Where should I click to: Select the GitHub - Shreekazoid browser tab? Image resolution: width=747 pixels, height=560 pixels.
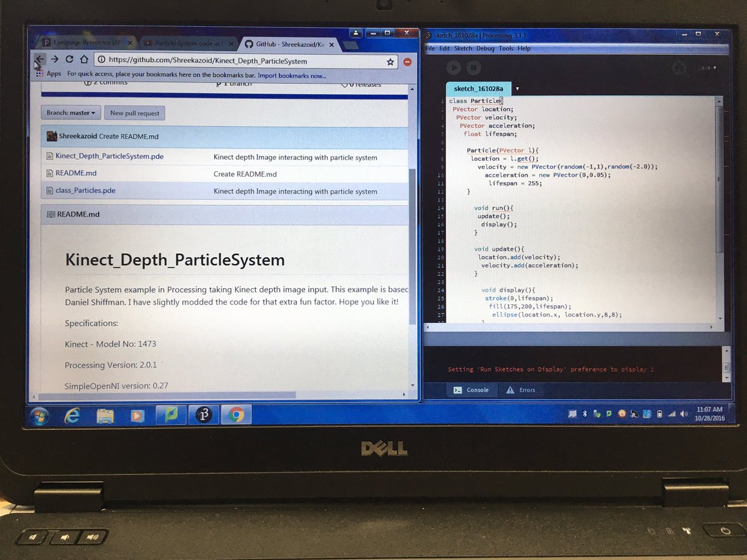(x=289, y=45)
